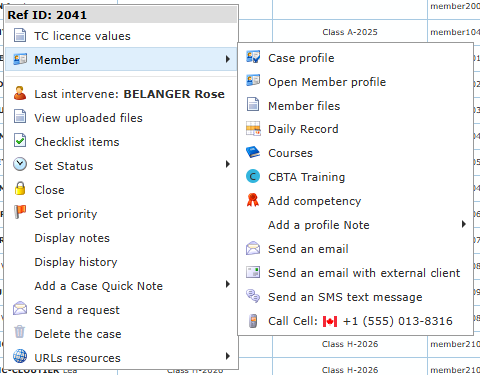Expand the Member submenu arrow
This screenshot has width=480, height=375.
click(x=228, y=59)
